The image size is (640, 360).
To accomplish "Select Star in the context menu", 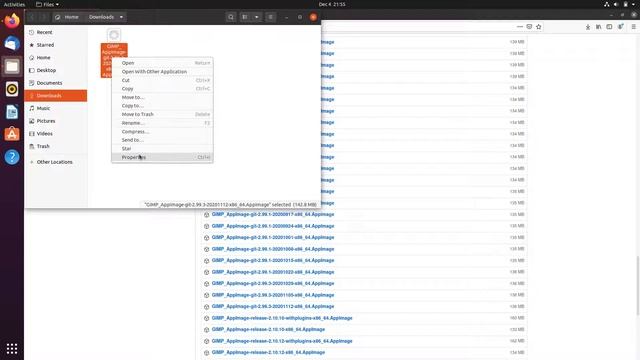I will pos(162,149).
